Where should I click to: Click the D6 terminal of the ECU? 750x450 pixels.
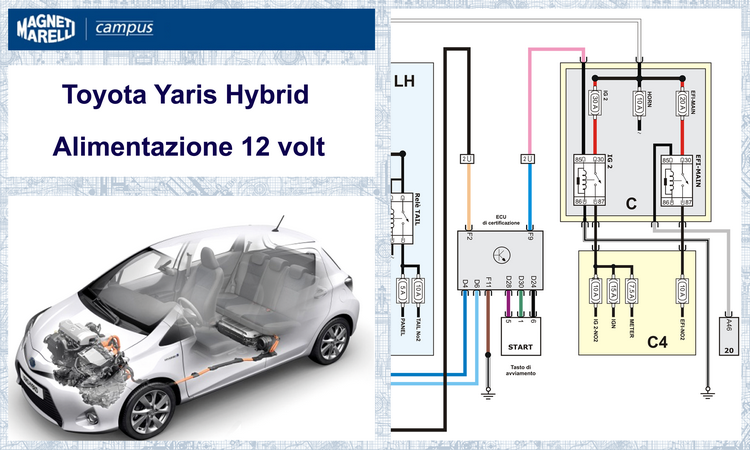(x=476, y=283)
